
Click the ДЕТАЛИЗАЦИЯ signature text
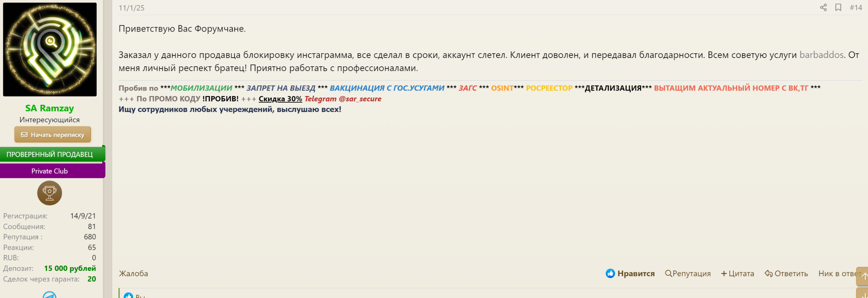click(613, 88)
